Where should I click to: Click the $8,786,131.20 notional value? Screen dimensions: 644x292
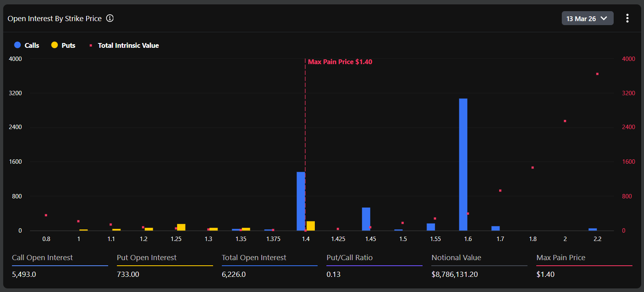454,274
